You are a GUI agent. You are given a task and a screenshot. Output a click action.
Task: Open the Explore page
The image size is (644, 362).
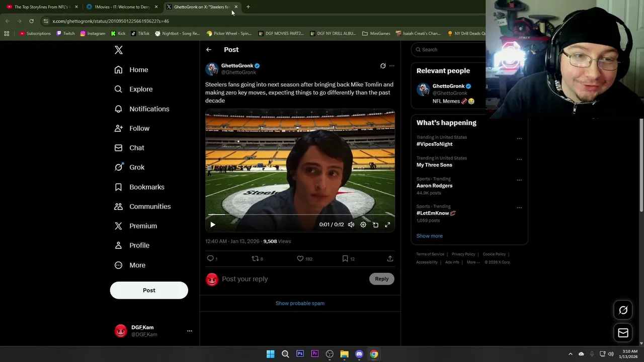(133, 89)
